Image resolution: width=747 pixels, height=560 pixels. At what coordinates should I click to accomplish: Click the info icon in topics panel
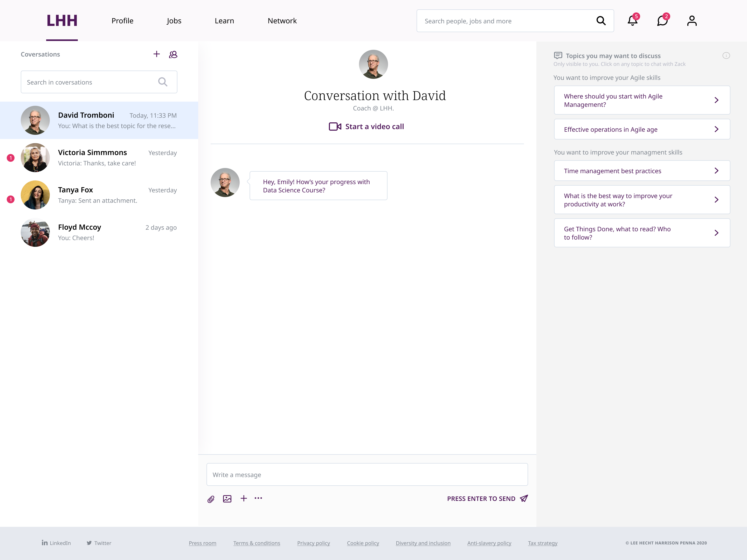click(x=726, y=56)
